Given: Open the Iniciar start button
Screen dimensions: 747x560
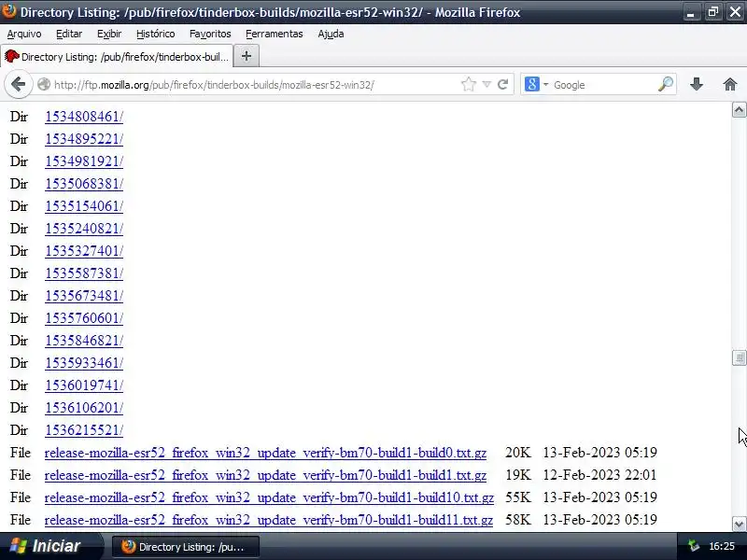Looking at the screenshot, I should [x=51, y=546].
